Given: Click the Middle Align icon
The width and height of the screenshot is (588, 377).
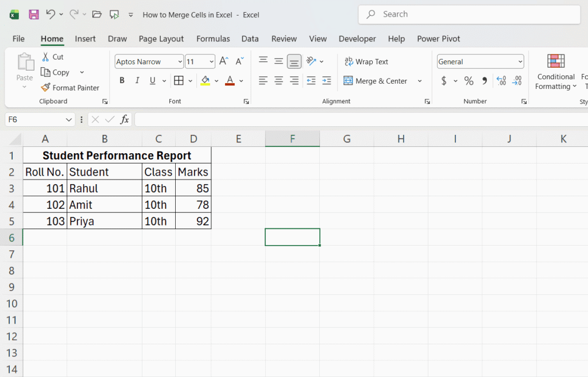Looking at the screenshot, I should point(278,61).
